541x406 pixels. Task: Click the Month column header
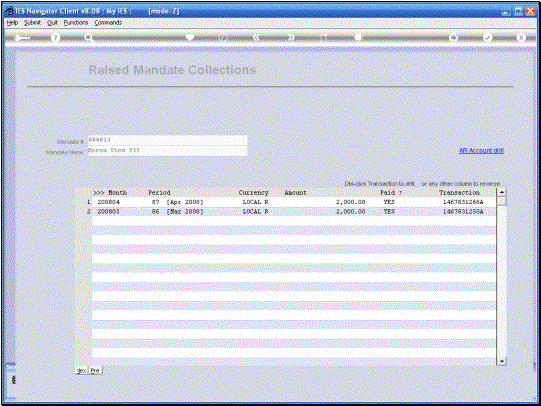(x=117, y=192)
